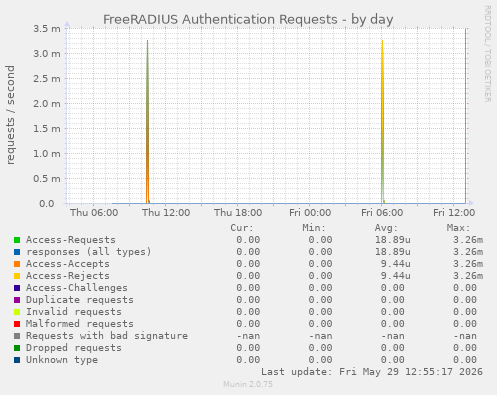The width and height of the screenshot is (497, 395).
Task: Select the Invalid requests legend label
Action: tap(74, 312)
